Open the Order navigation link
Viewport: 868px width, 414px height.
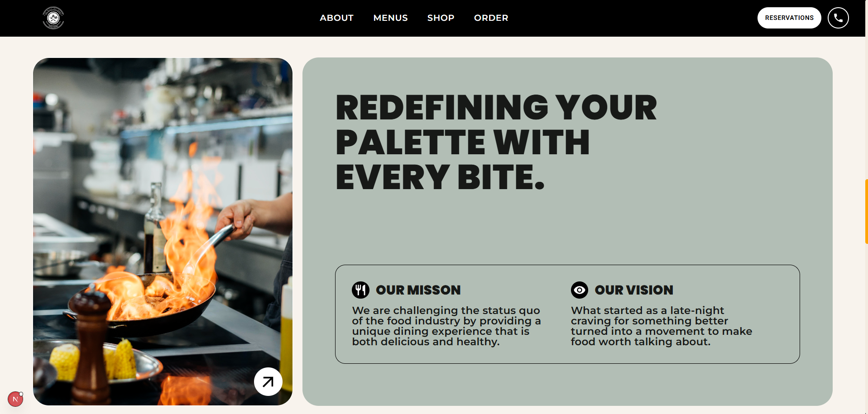[491, 18]
